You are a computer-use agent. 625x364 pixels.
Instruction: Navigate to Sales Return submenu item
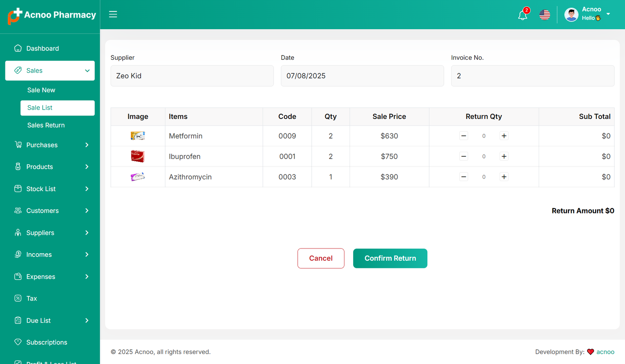pyautogui.click(x=46, y=125)
